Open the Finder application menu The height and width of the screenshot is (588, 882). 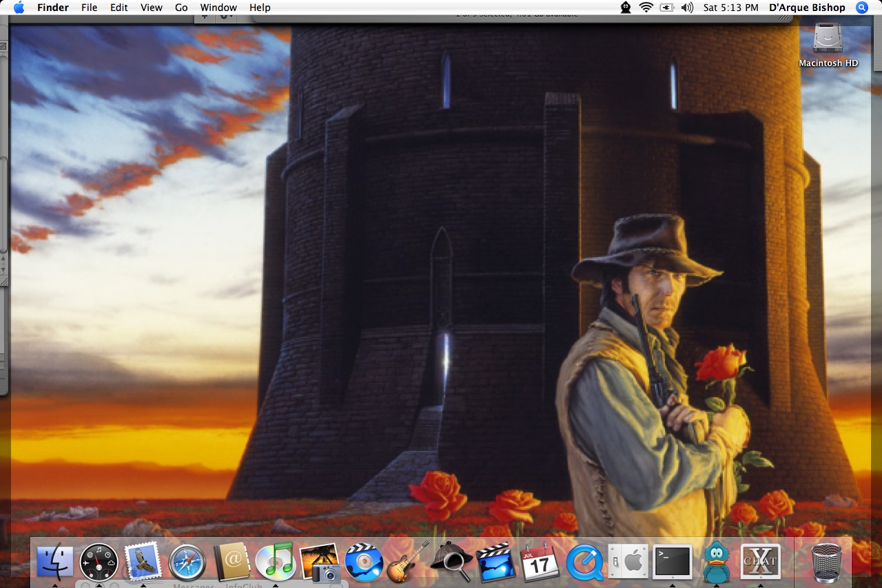click(53, 8)
